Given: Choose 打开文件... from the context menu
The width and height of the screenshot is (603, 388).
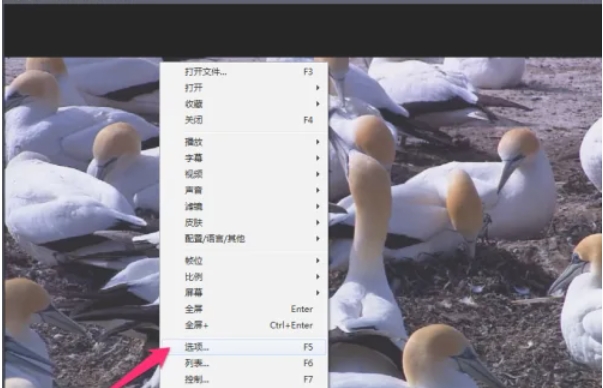Looking at the screenshot, I should tap(244, 72).
